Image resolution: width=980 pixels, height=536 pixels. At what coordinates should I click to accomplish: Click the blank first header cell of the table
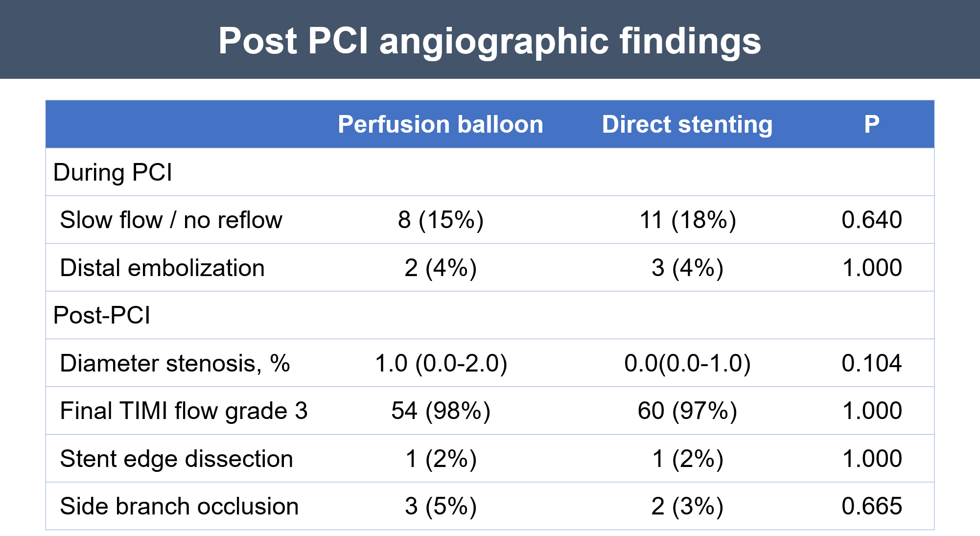pos(181,124)
